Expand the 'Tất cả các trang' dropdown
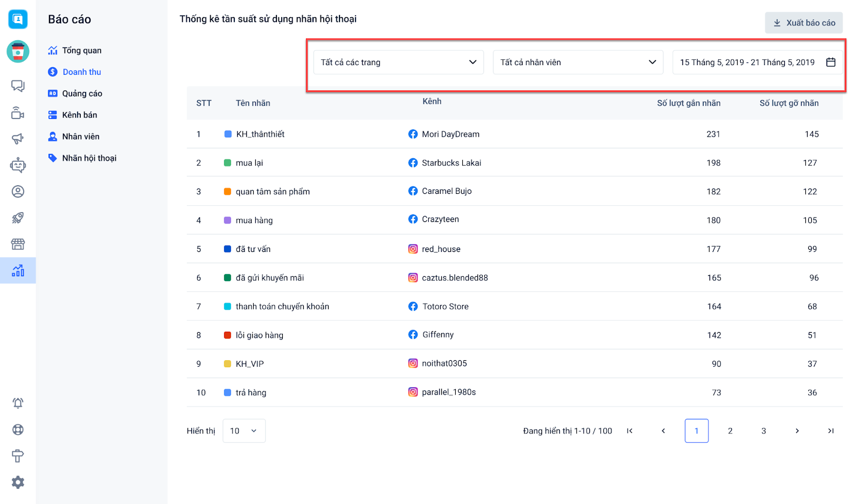862x504 pixels. click(399, 62)
